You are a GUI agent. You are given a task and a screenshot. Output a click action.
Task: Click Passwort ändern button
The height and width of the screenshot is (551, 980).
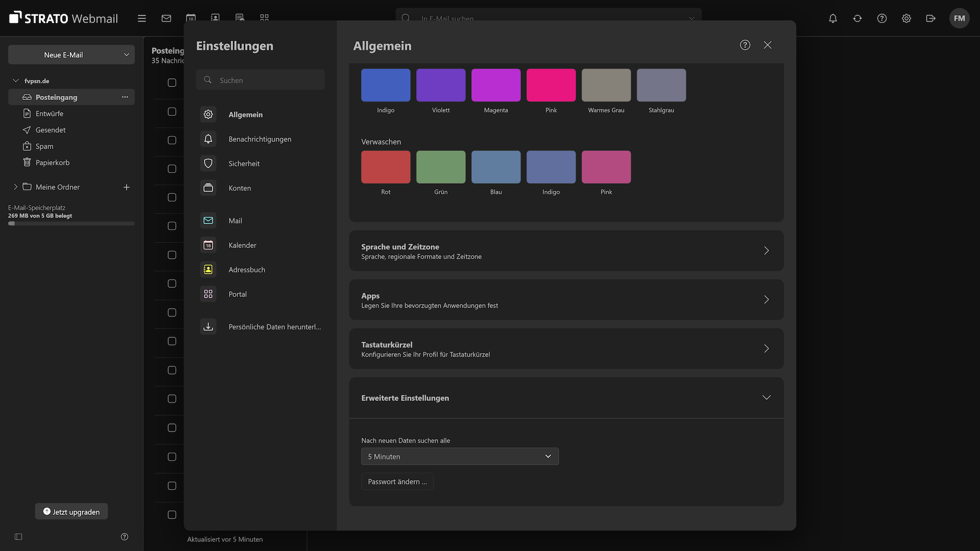(x=397, y=482)
